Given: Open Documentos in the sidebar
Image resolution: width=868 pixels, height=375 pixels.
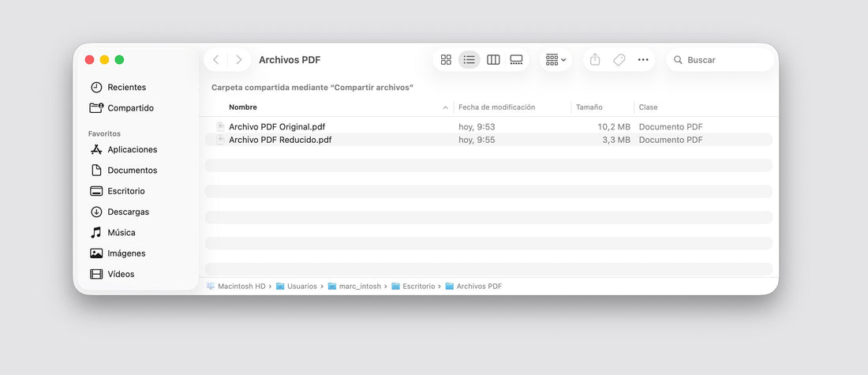Looking at the screenshot, I should pyautogui.click(x=133, y=170).
